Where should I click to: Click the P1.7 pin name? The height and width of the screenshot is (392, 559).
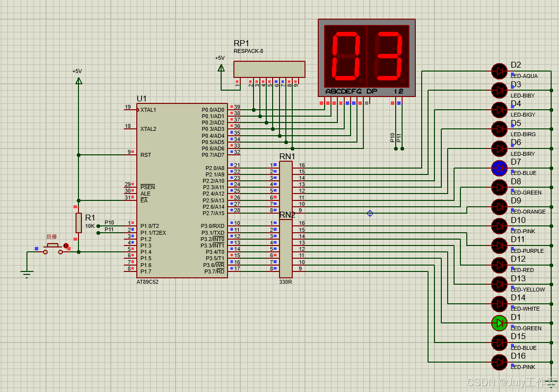point(146,271)
